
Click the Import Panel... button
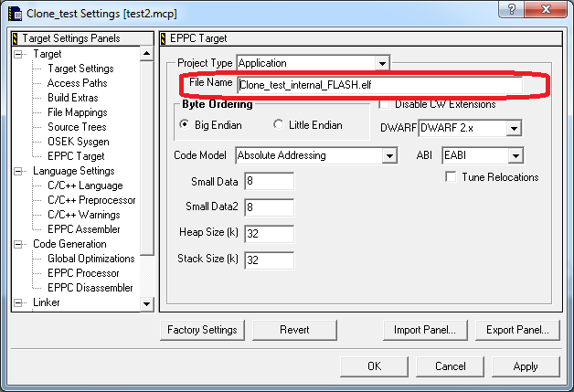point(425,330)
